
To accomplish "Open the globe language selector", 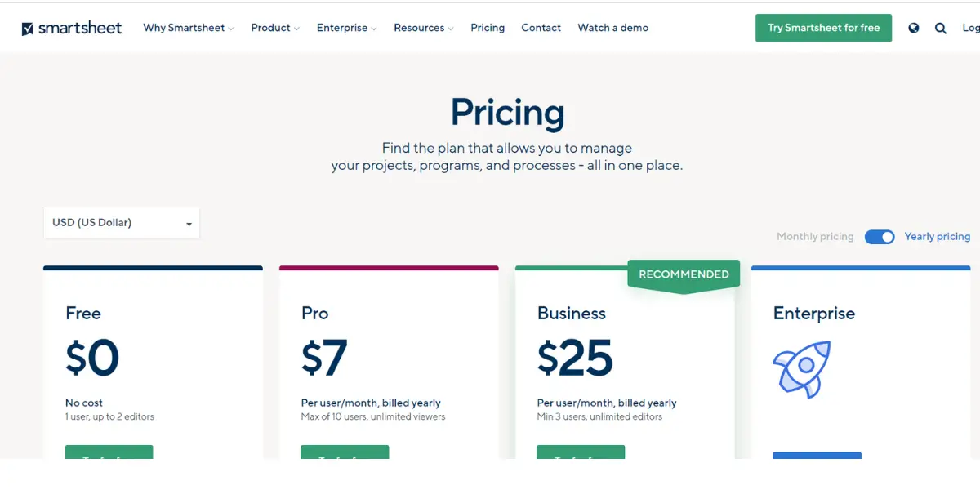I will pos(914,28).
